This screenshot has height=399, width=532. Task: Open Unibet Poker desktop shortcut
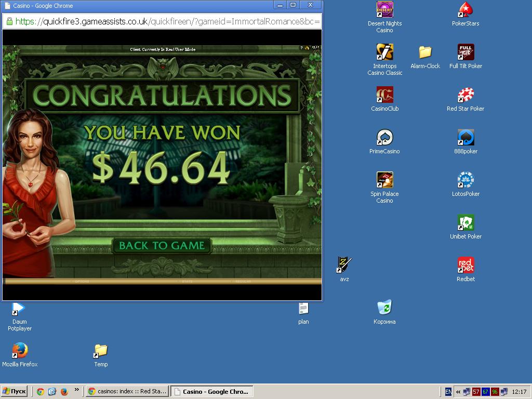pyautogui.click(x=465, y=227)
